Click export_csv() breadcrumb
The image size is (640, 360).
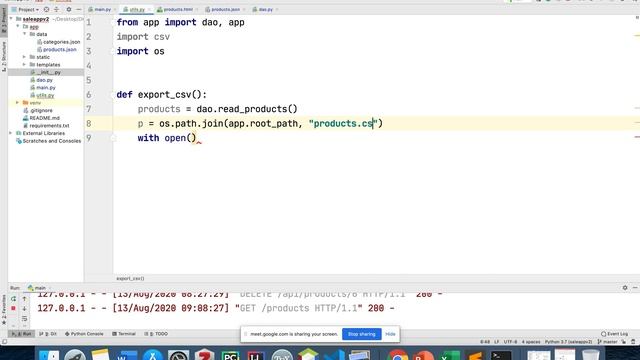(x=130, y=278)
